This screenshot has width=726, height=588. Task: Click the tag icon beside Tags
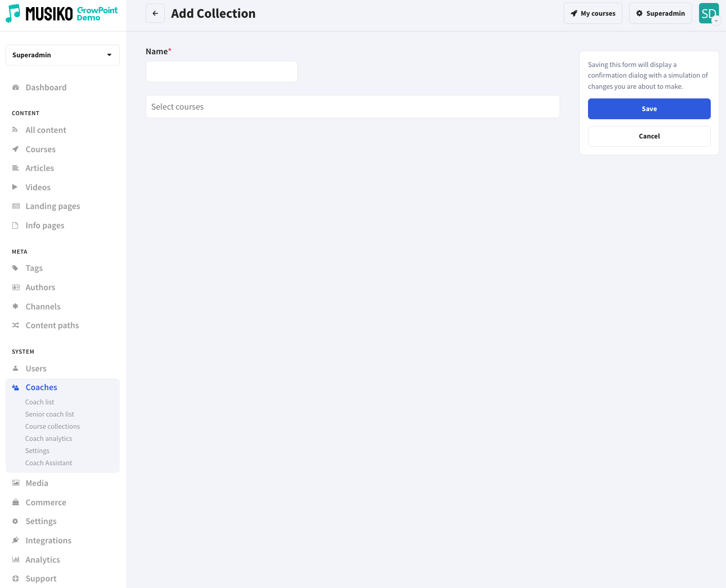[15, 268]
